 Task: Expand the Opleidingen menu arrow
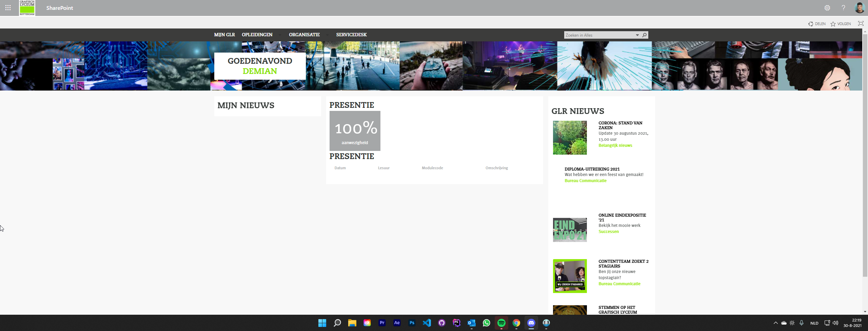(x=280, y=35)
